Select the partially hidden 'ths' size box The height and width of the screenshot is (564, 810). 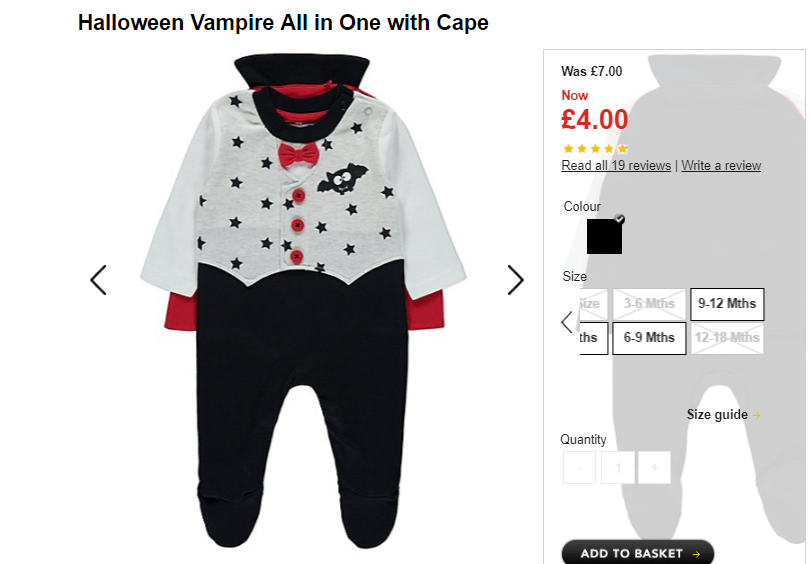(594, 338)
